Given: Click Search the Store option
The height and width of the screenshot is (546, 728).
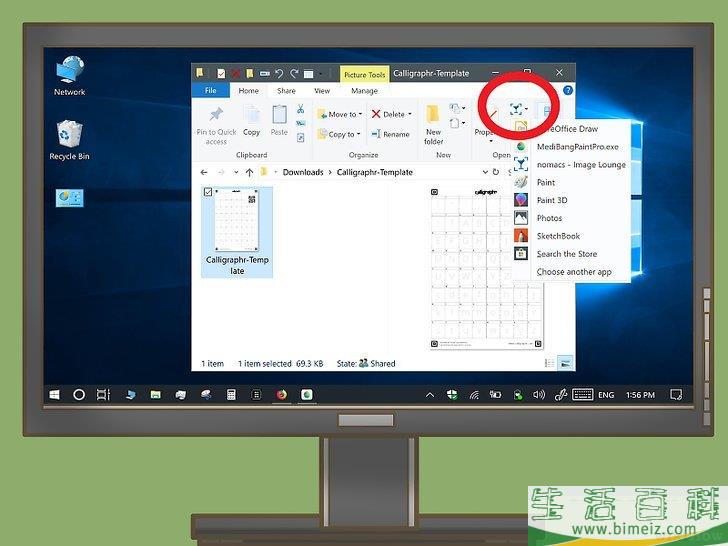Looking at the screenshot, I should (572, 254).
